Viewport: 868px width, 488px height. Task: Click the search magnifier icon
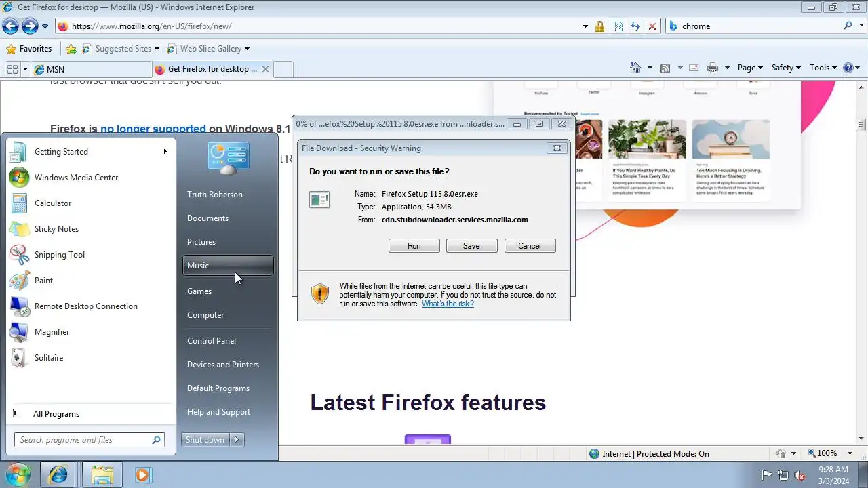(848, 26)
